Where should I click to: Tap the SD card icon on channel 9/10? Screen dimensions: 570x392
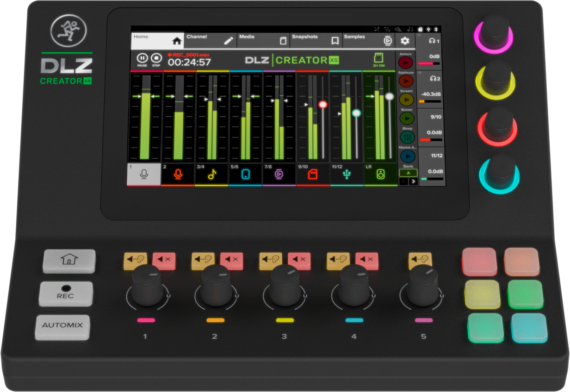point(313,174)
